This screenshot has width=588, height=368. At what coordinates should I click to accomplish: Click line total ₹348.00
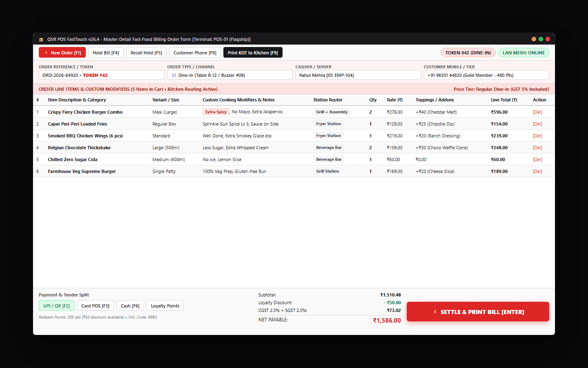499,148
